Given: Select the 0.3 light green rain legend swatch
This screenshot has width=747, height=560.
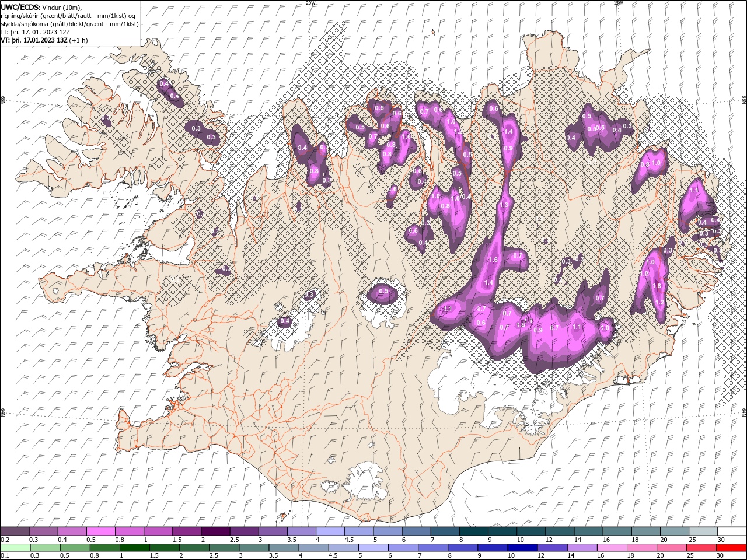Looking at the screenshot, I should (x=45, y=548).
